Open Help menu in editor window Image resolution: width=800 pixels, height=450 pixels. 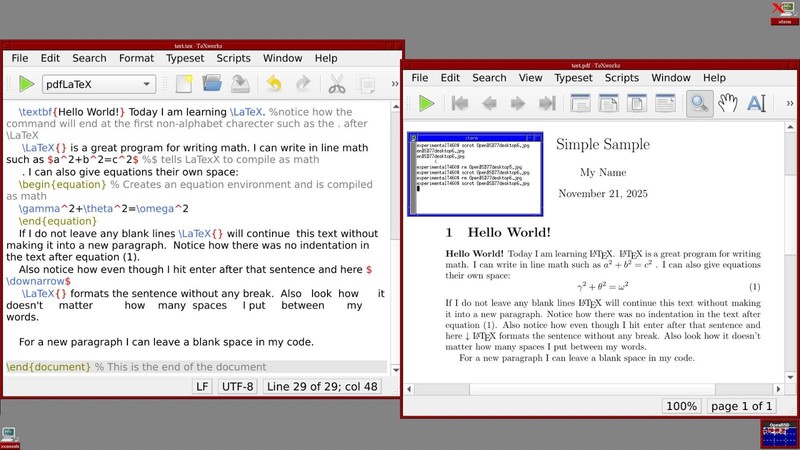[x=326, y=58]
